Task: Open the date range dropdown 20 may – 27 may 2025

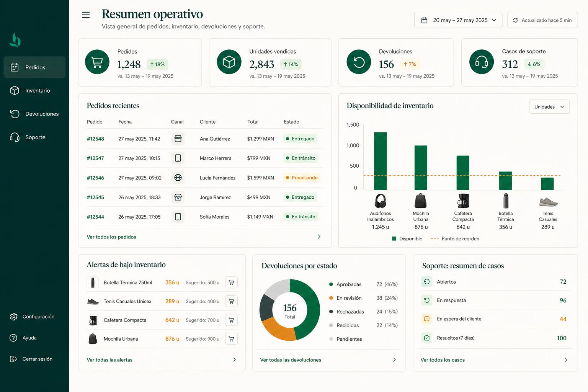Action: click(458, 20)
